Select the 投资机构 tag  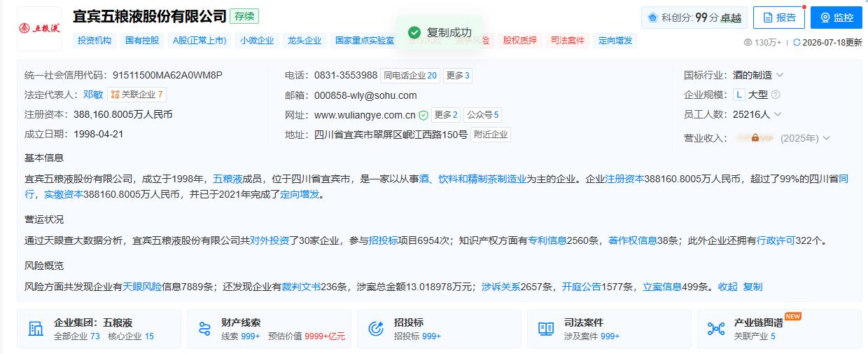coord(94,41)
